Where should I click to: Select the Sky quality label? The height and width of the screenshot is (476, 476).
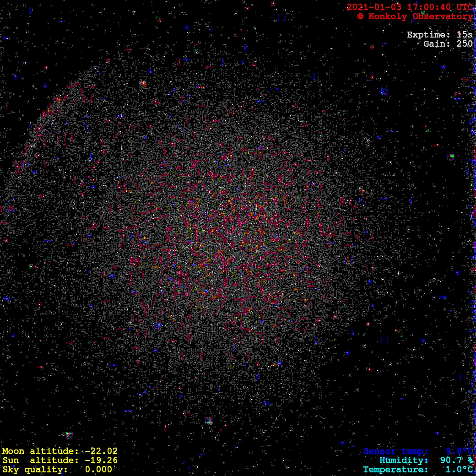point(35,470)
